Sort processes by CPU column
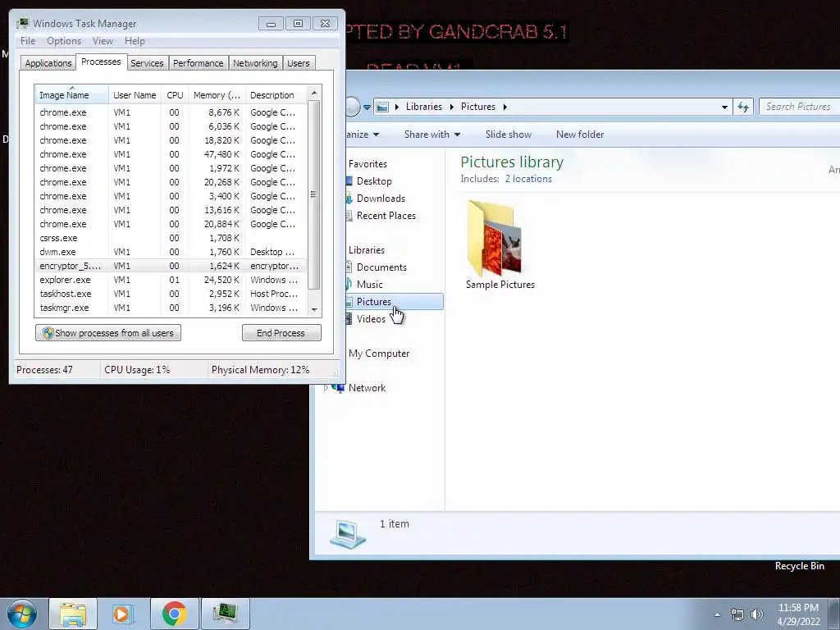Image resolution: width=840 pixels, height=630 pixels. point(176,95)
